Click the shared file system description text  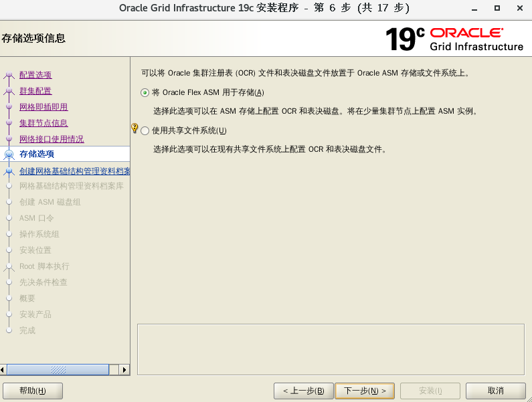[270, 149]
